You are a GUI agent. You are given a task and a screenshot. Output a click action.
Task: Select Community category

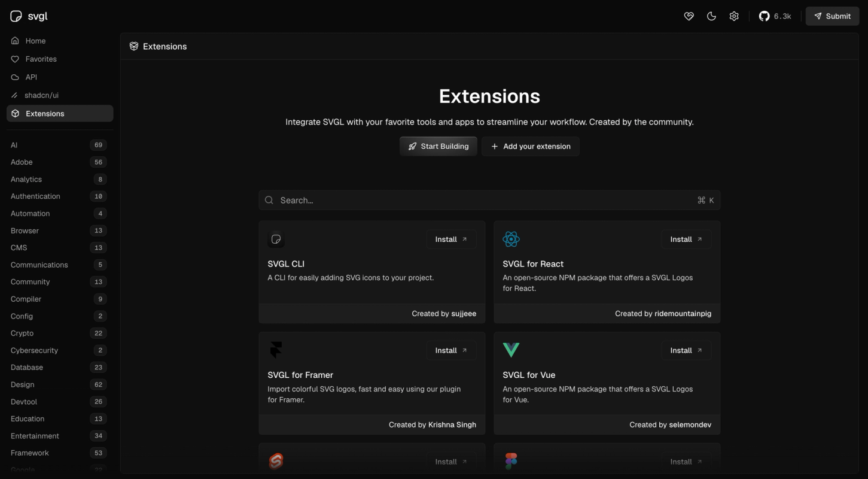point(59,282)
